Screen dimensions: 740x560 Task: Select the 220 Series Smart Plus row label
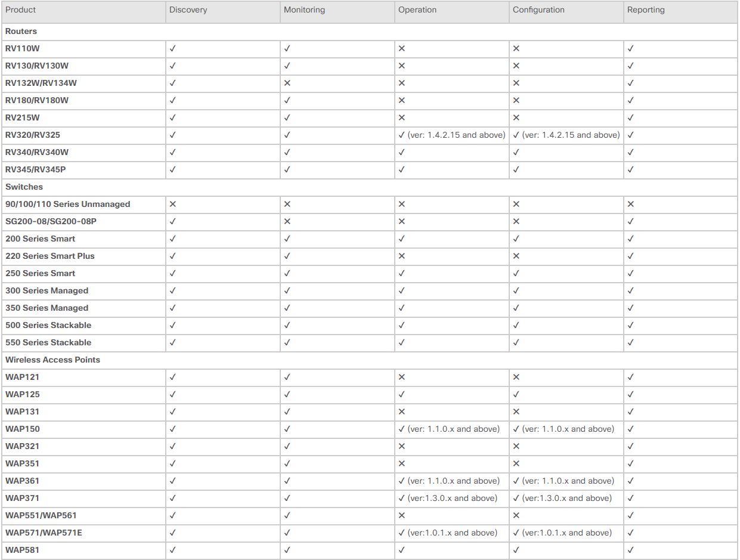tap(50, 256)
